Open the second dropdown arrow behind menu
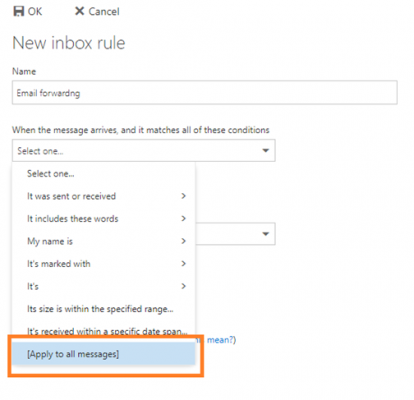 (266, 234)
